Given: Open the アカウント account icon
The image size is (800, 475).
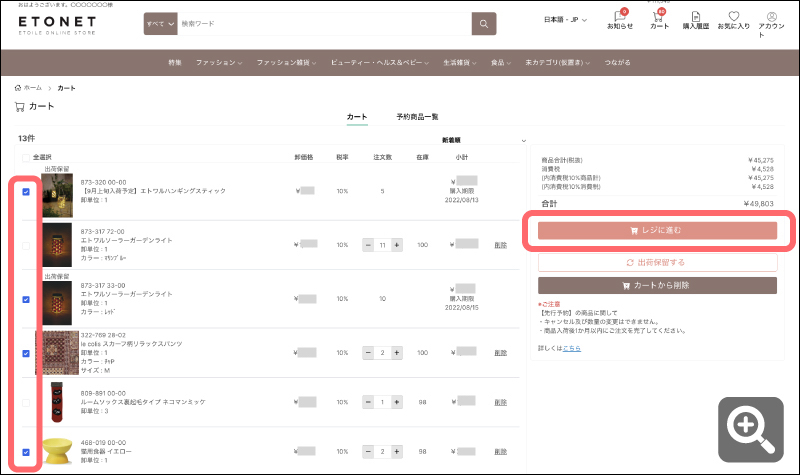Looking at the screenshot, I should [x=771, y=24].
